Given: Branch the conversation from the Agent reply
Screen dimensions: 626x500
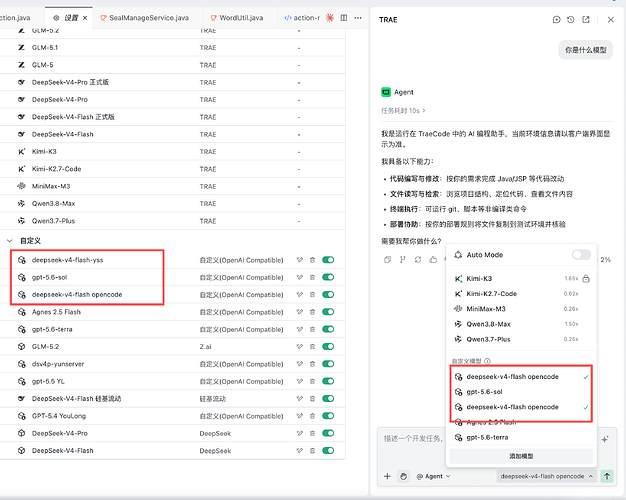Looking at the screenshot, I should 402,260.
